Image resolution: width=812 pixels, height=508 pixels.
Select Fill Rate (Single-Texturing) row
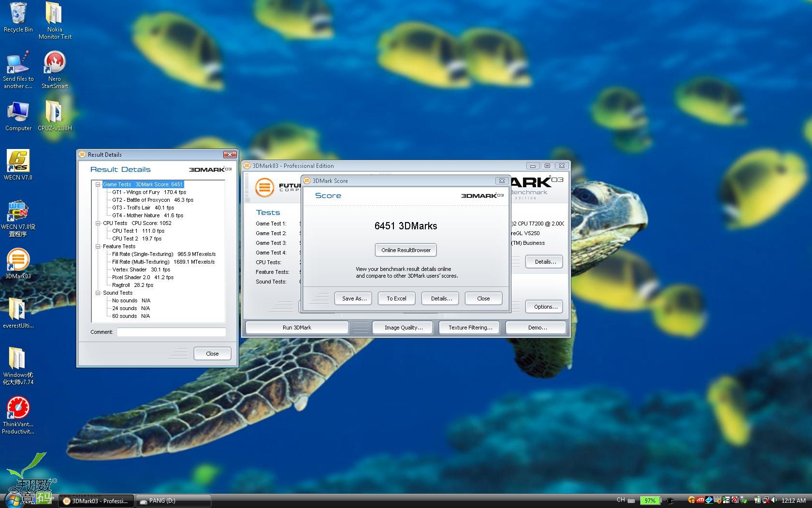tap(164, 254)
